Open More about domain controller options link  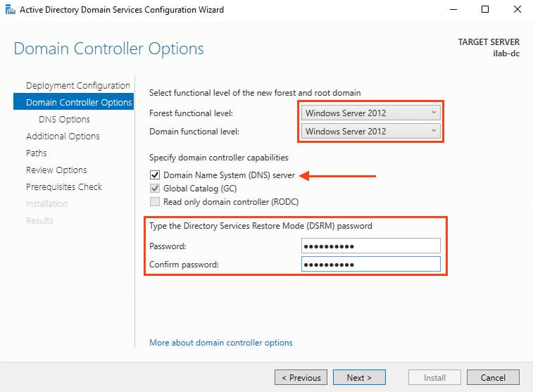click(x=221, y=343)
